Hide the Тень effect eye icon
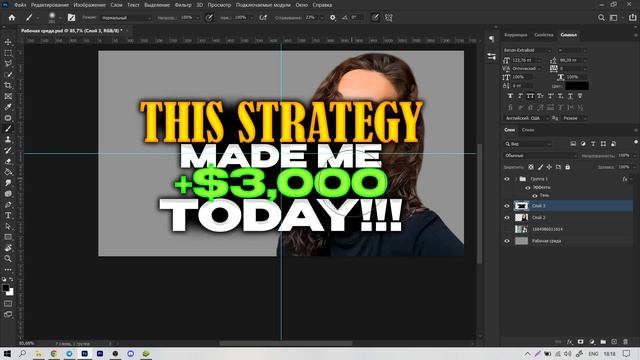The width and height of the screenshot is (640, 360). [x=535, y=196]
